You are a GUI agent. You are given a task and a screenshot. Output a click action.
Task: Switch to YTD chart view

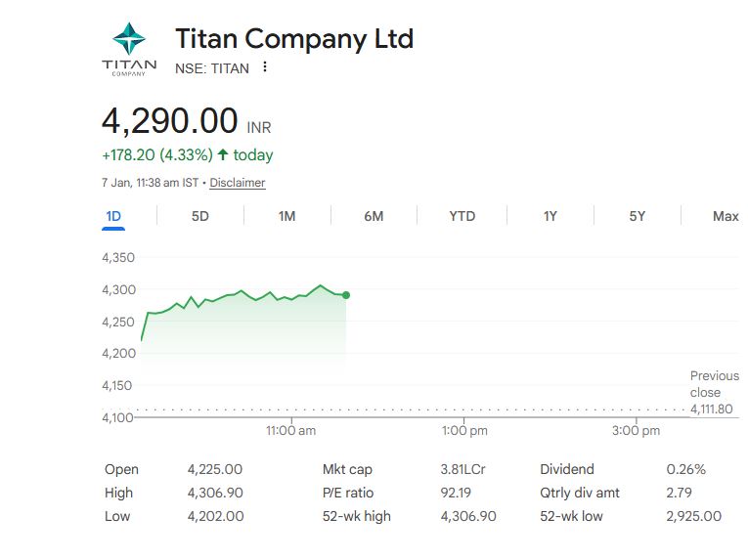click(x=462, y=216)
